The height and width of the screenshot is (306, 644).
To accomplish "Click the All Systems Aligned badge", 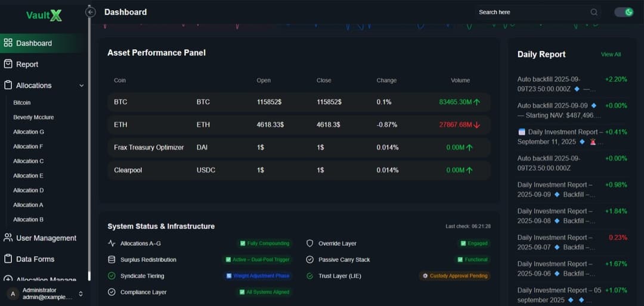I will (x=265, y=292).
